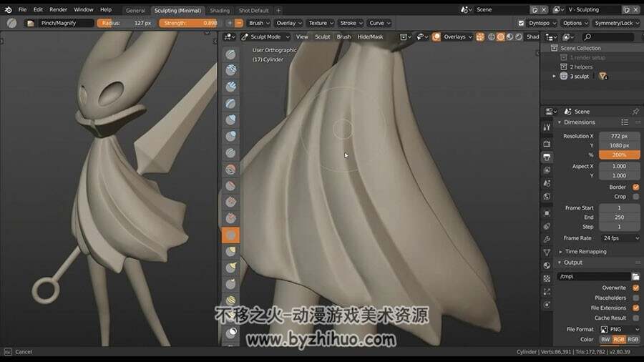This screenshot has height=362, width=644.
Task: Open the View Layer properties tab
Action: click(x=547, y=170)
